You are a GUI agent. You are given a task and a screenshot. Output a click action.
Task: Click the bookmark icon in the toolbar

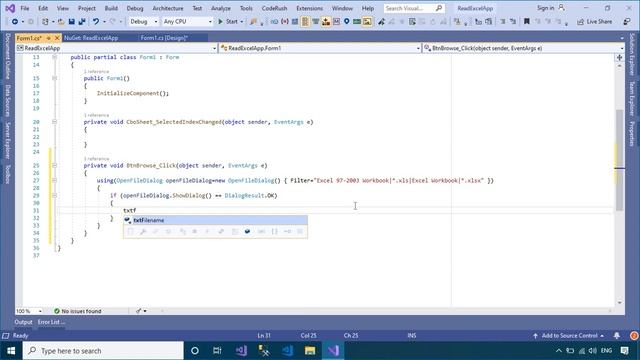pos(527,22)
